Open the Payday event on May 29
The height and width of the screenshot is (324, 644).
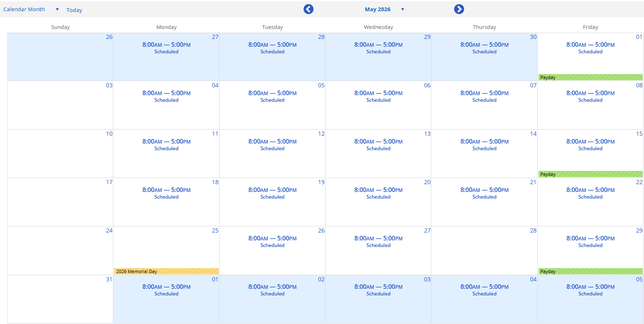coord(590,271)
